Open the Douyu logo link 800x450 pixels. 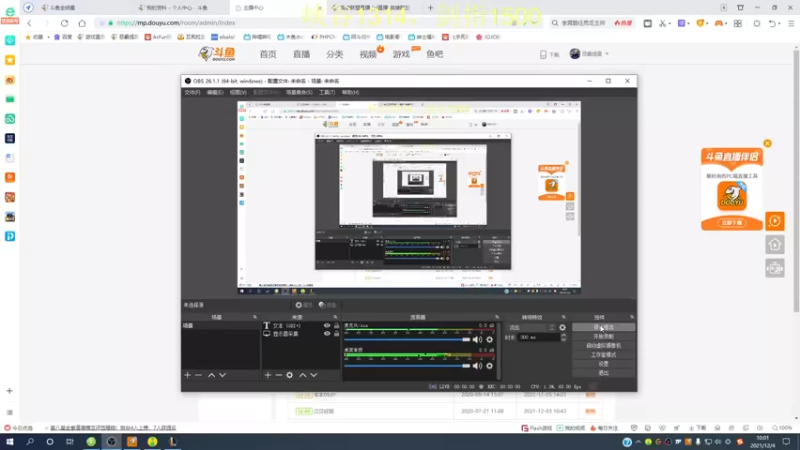[217, 54]
